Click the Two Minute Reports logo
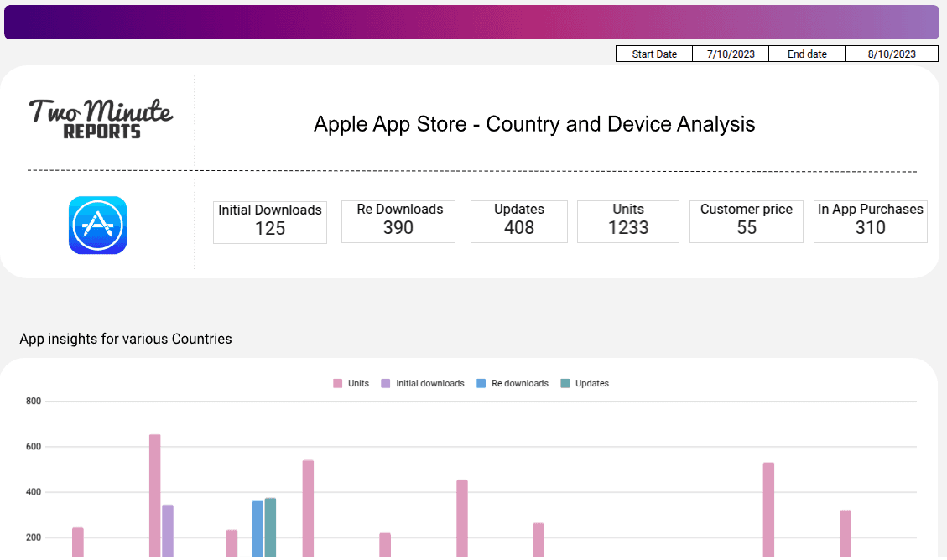 pyautogui.click(x=101, y=118)
